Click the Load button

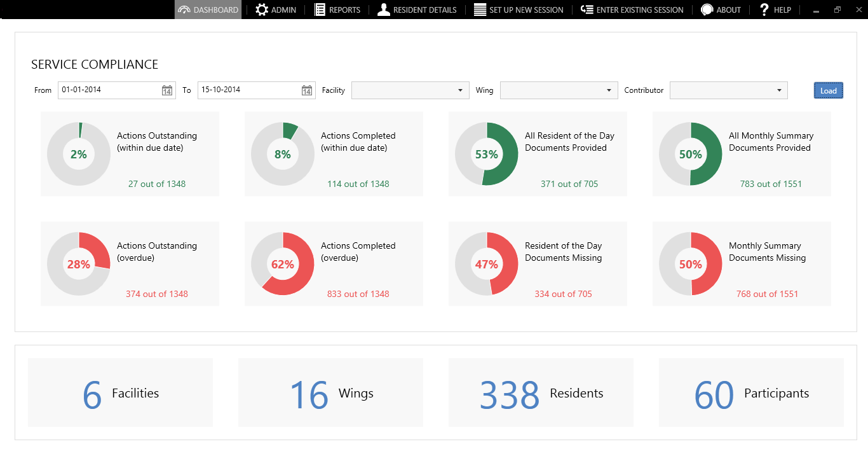pyautogui.click(x=829, y=90)
